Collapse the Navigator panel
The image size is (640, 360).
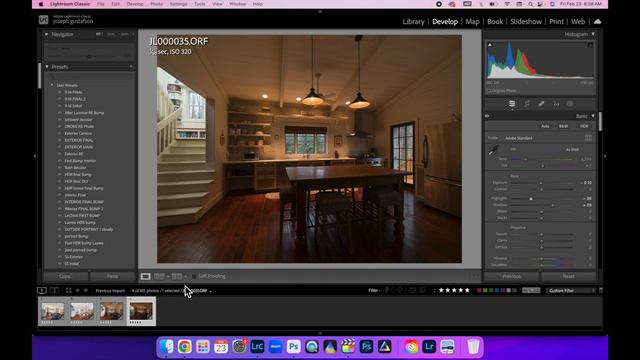coord(47,34)
